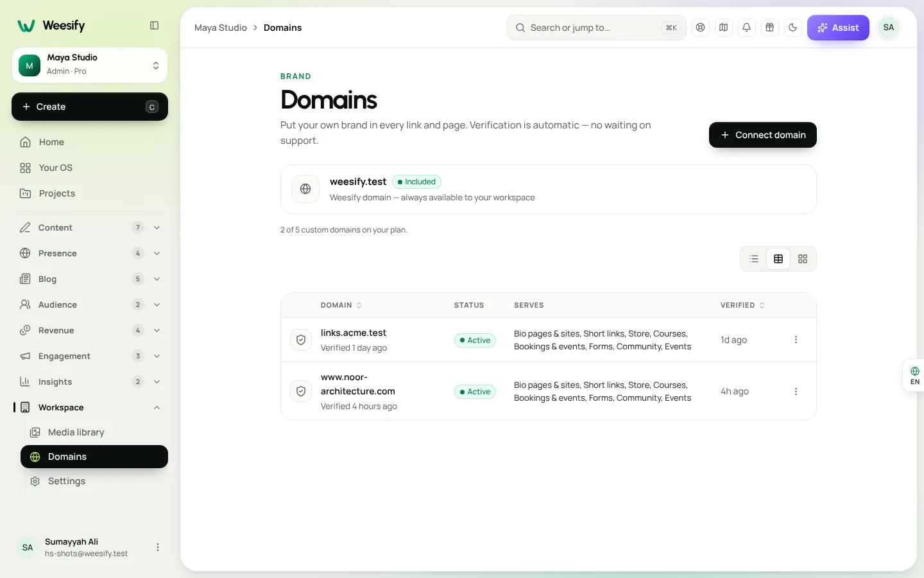Click the Insights chart icon
Image resolution: width=924 pixels, height=578 pixels.
click(25, 381)
